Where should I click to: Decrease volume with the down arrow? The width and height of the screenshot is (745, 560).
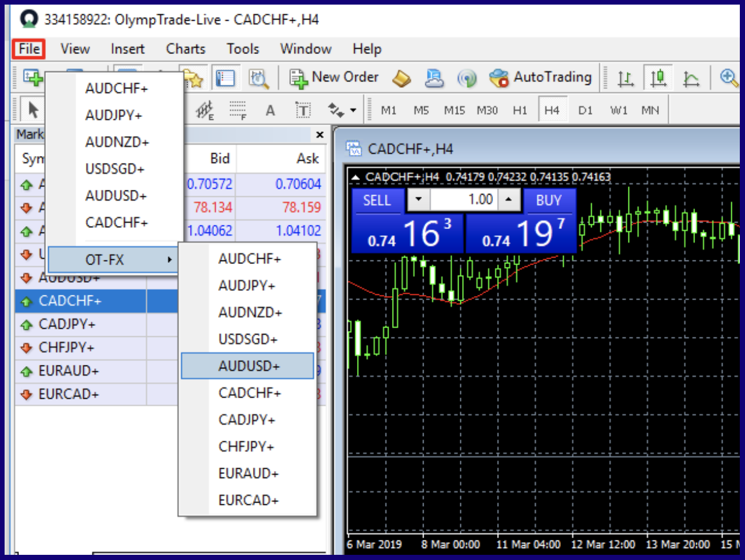(x=418, y=200)
